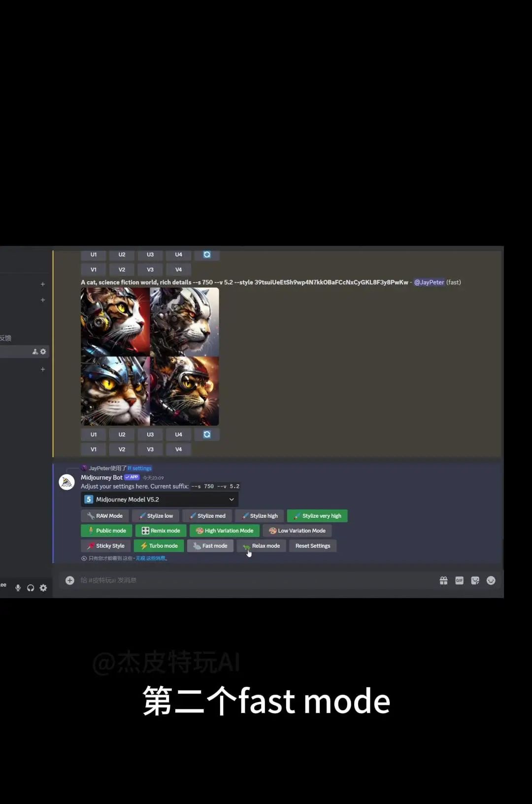Focus the message input field
Image resolution: width=532 pixels, height=804 pixels.
tap(256, 580)
